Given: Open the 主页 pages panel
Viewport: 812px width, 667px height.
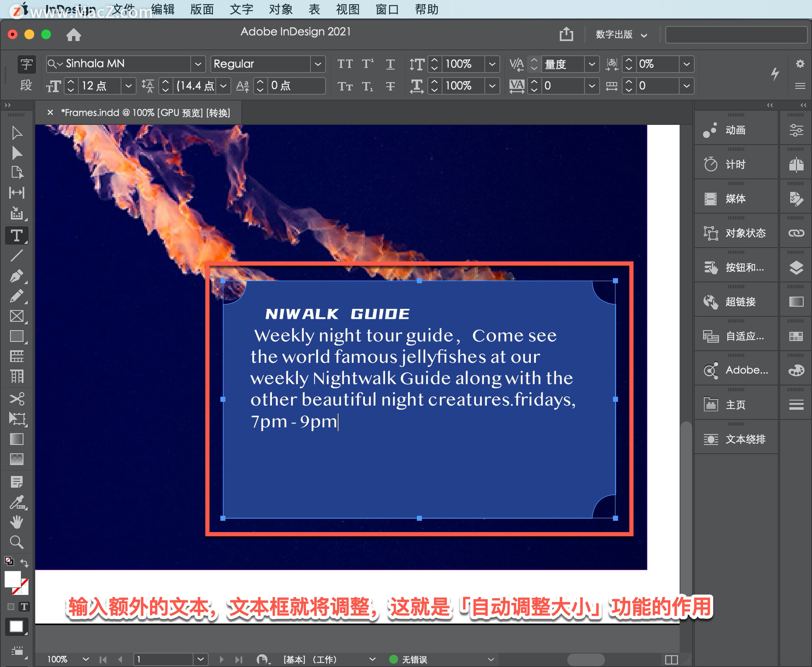Looking at the screenshot, I should [736, 405].
